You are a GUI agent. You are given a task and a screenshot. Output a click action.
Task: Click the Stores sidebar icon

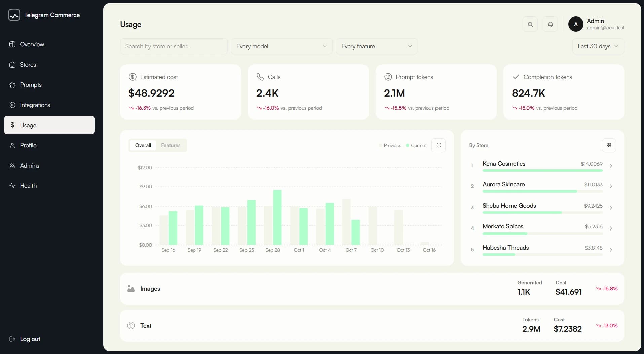tap(12, 65)
